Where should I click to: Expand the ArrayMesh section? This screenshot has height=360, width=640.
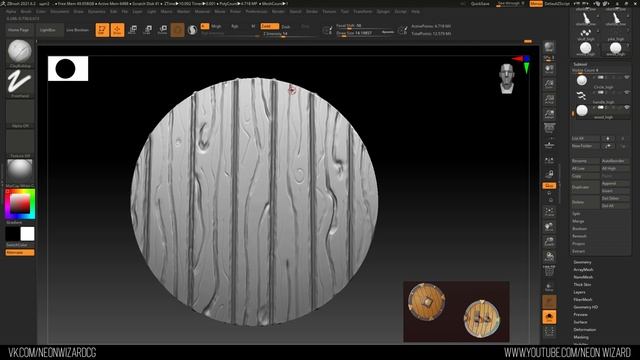click(x=584, y=269)
